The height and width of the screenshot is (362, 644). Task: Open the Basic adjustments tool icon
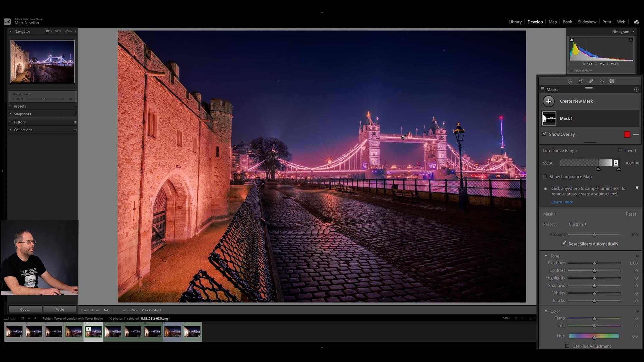tap(569, 81)
